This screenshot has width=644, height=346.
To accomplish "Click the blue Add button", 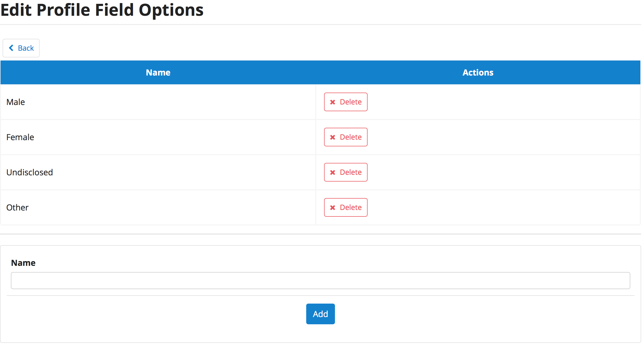I will click(320, 314).
